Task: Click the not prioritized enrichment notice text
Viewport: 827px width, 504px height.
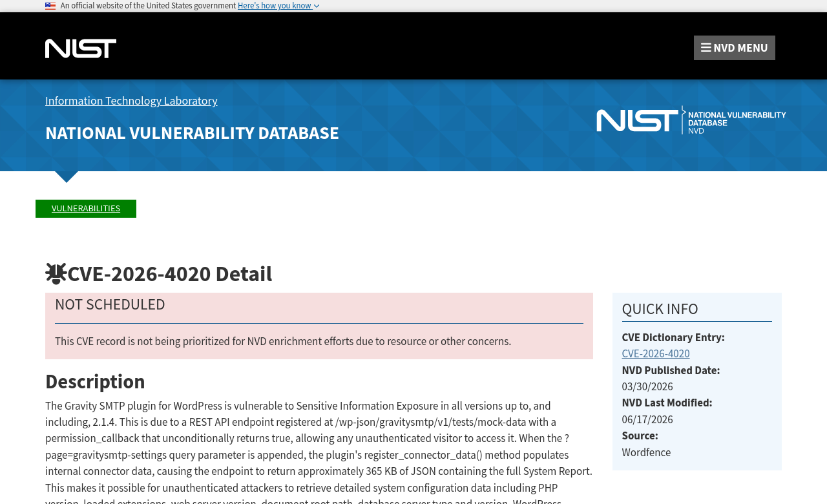Action: point(283,341)
